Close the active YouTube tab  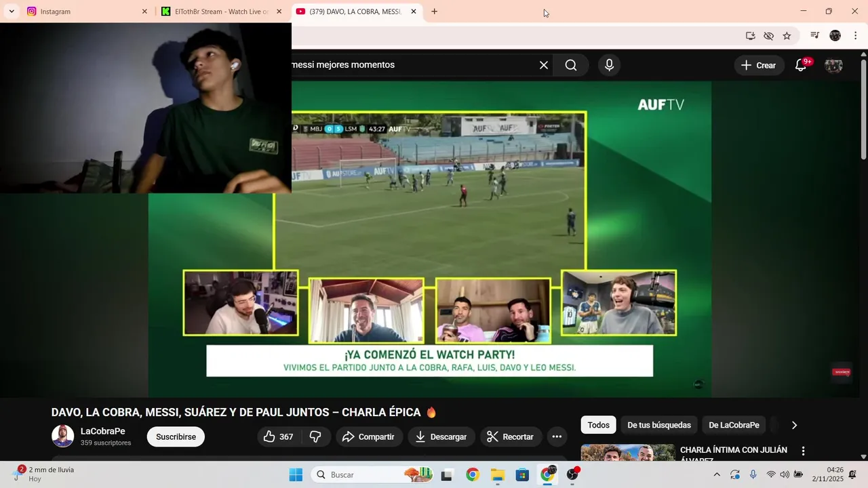click(x=414, y=12)
